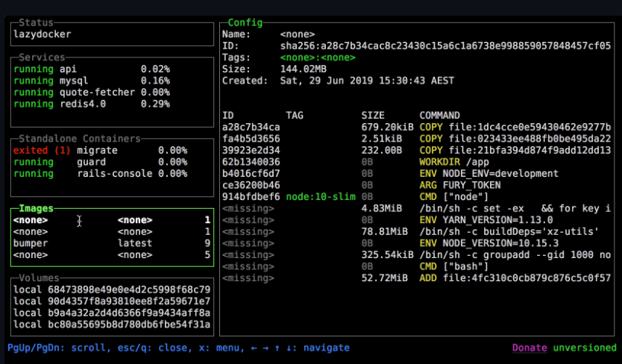Image resolution: width=622 pixels, height=364 pixels.
Task: Click the 325.54kiB groupadd layer size
Action: click(x=387, y=255)
